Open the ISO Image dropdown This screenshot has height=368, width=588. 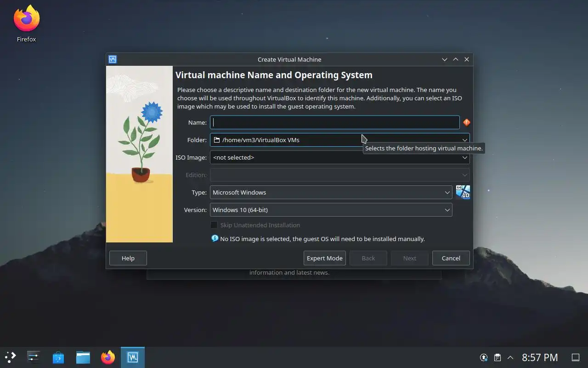click(x=340, y=157)
